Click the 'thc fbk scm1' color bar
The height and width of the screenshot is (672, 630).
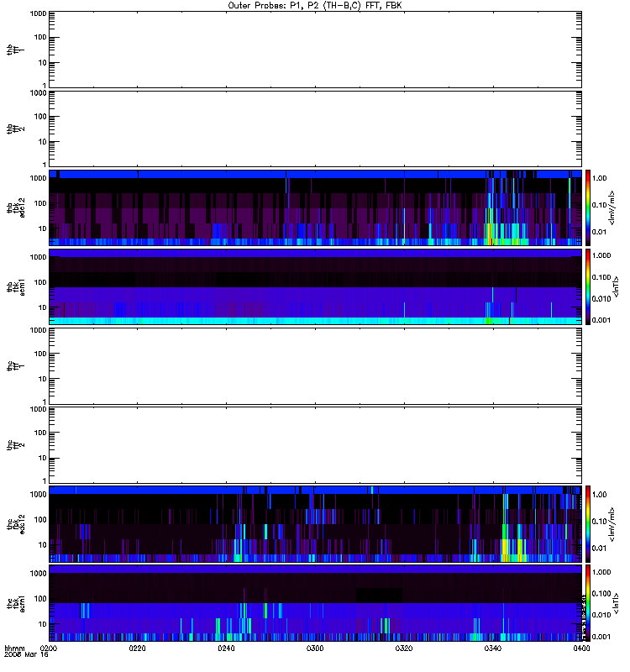tap(588, 603)
